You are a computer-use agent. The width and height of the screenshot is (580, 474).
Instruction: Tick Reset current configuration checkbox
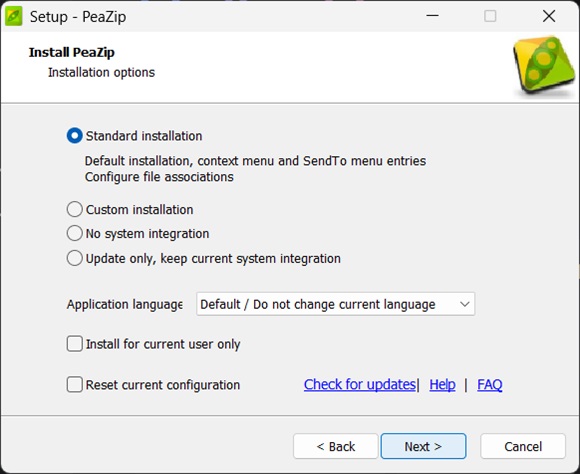[x=74, y=384]
